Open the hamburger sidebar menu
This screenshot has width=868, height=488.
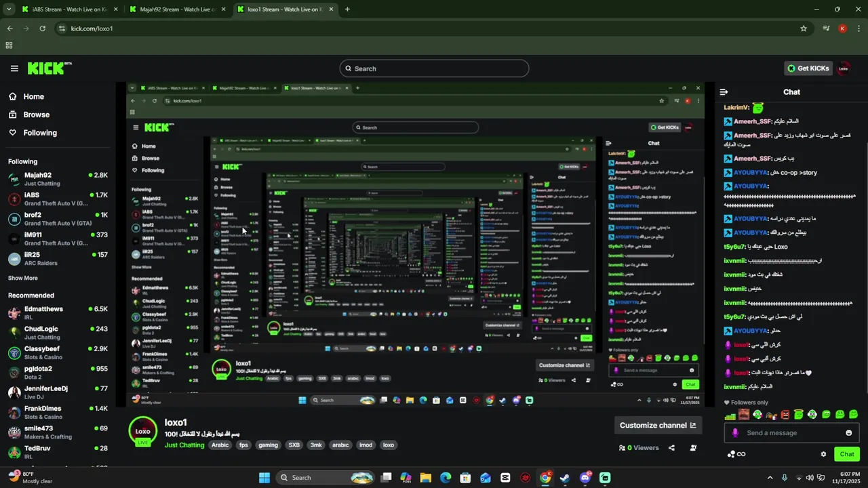click(x=14, y=68)
